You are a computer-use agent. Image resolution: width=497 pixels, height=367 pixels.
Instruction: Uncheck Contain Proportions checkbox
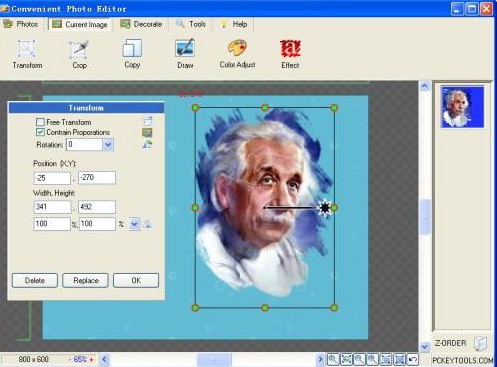(x=40, y=132)
